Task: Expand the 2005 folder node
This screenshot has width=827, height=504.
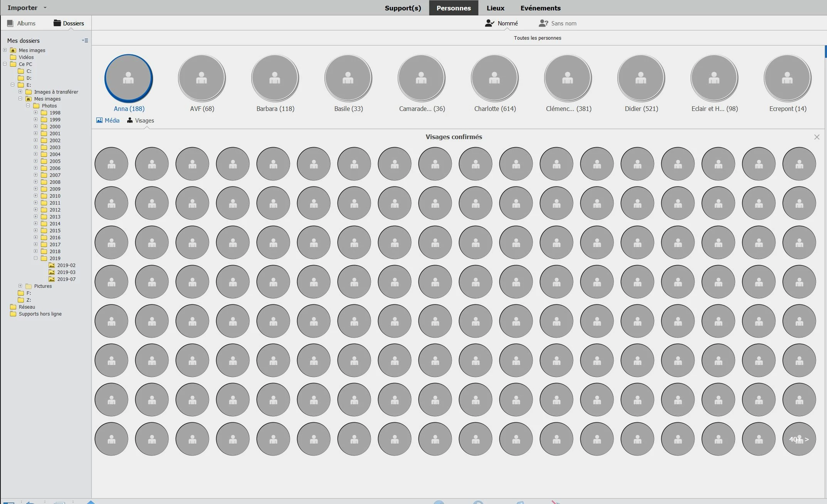Action: pyautogui.click(x=35, y=161)
